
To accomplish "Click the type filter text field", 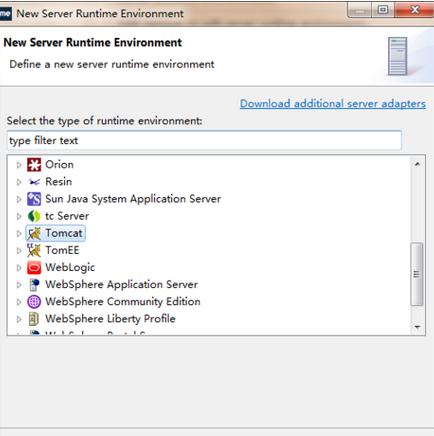I will (204, 140).
